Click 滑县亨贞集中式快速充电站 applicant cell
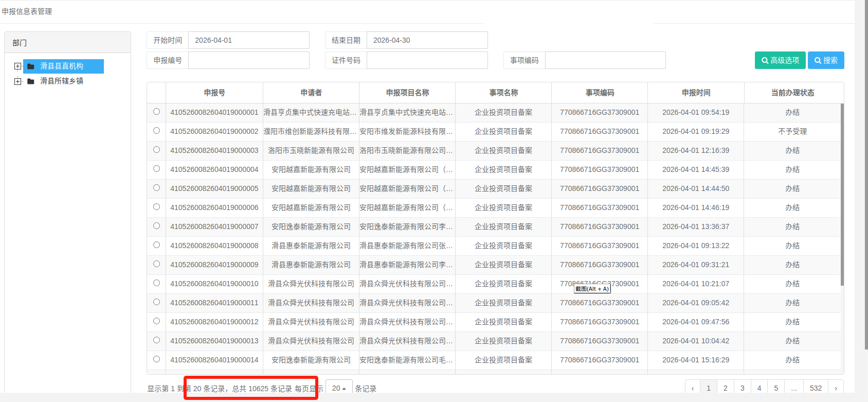Viewport: 868px width, 402px height. (x=310, y=112)
